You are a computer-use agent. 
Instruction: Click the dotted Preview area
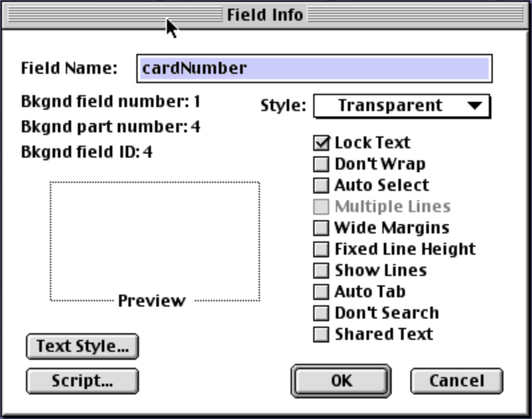(x=153, y=236)
